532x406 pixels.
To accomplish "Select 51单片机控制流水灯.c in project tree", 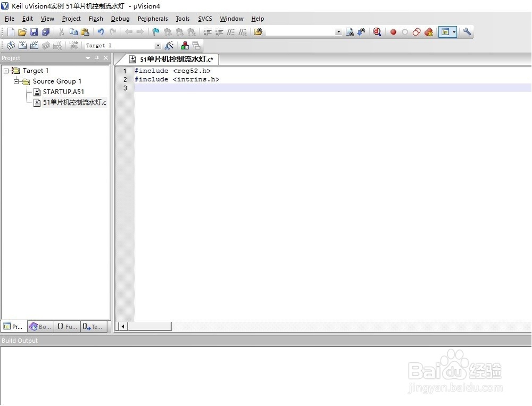I will tap(74, 103).
